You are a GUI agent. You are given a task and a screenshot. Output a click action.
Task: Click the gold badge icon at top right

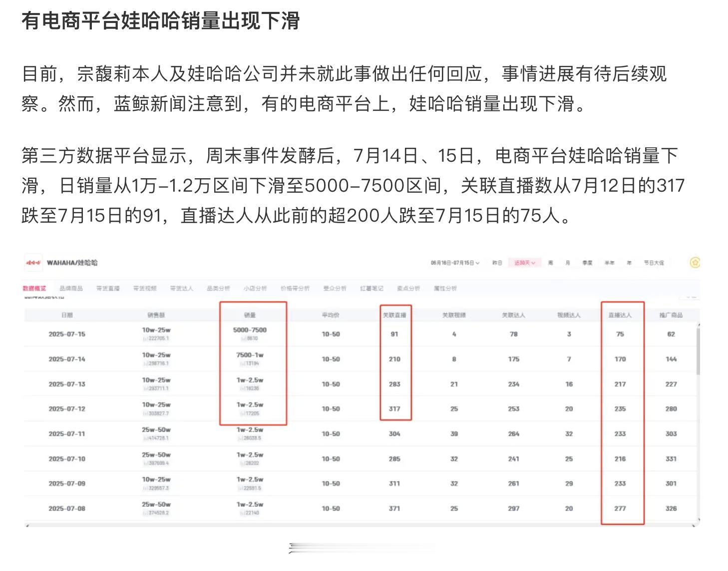coord(695,263)
